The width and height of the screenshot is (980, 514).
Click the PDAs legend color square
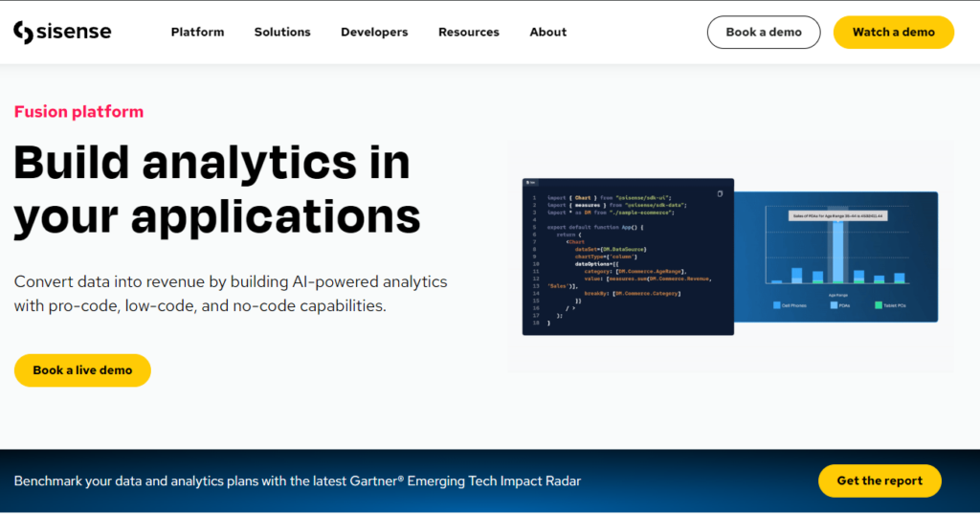pos(834,305)
